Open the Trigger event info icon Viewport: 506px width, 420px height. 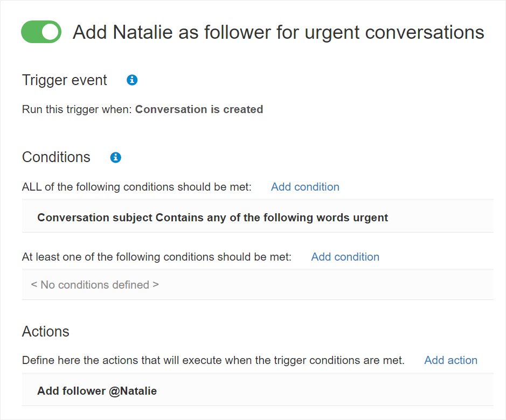pyautogui.click(x=132, y=80)
